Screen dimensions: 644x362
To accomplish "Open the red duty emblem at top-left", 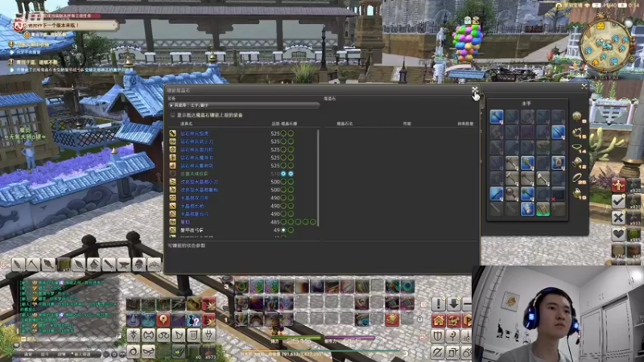I will [x=19, y=26].
